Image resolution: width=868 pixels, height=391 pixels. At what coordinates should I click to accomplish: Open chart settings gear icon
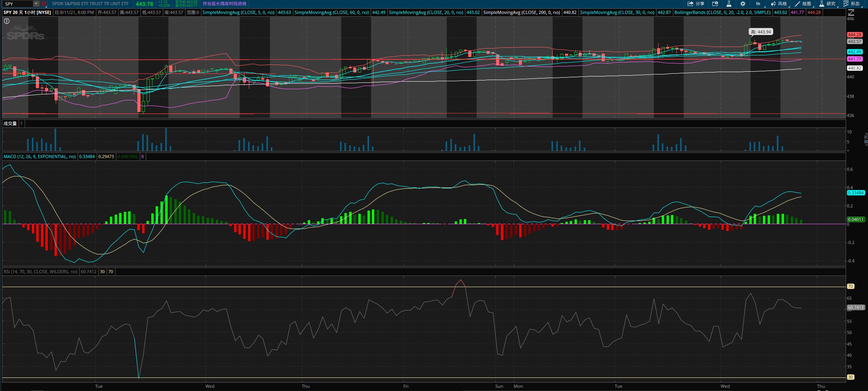tap(743, 4)
